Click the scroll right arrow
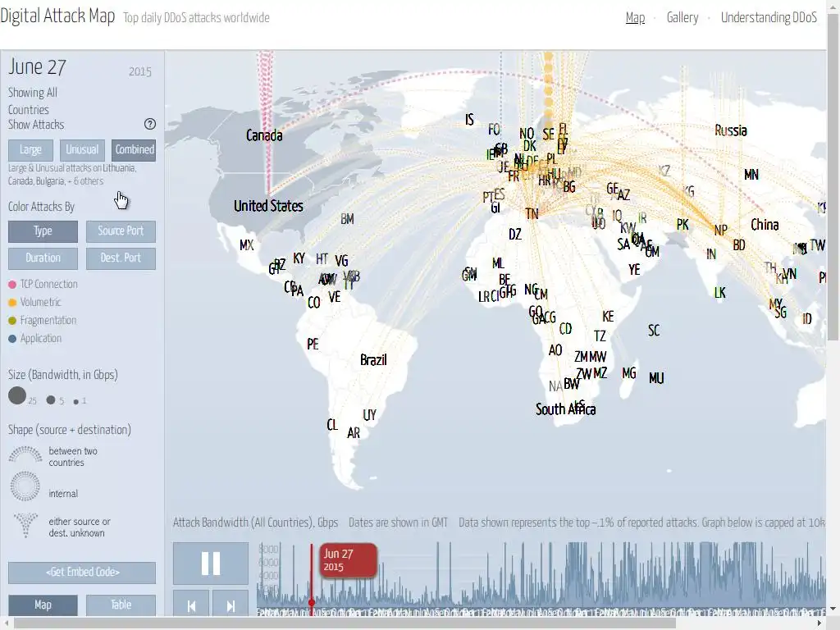This screenshot has width=840, height=630. point(819,624)
